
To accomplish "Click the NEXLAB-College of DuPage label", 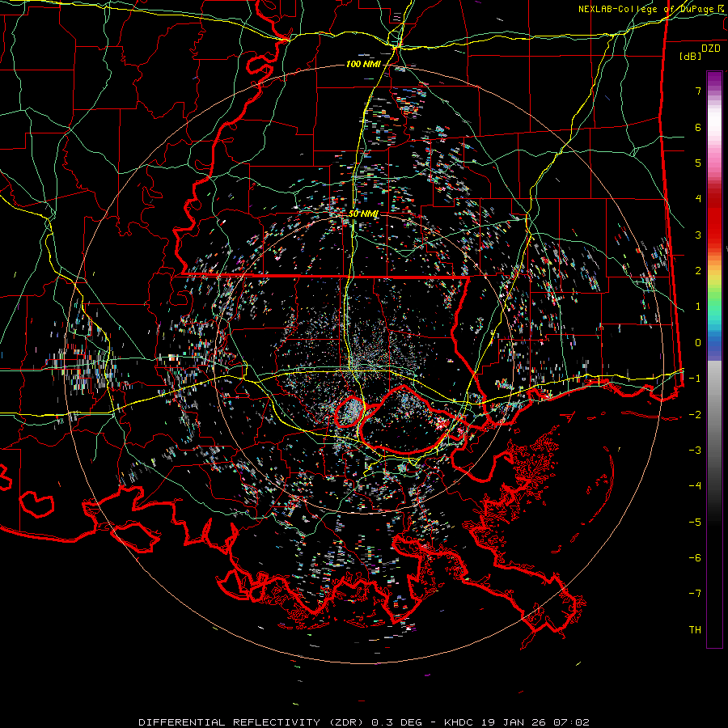I will pyautogui.click(x=645, y=9).
